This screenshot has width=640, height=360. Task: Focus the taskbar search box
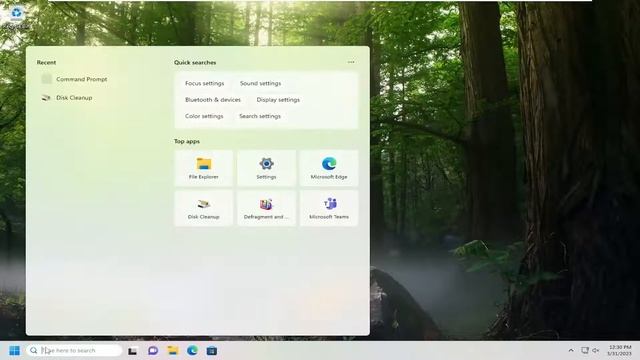pyautogui.click(x=74, y=350)
